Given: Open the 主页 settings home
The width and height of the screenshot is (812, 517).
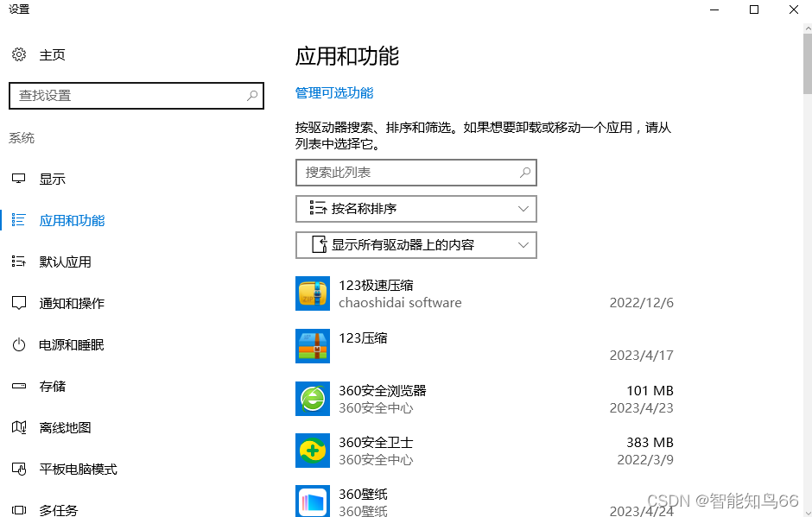Looking at the screenshot, I should [x=53, y=55].
